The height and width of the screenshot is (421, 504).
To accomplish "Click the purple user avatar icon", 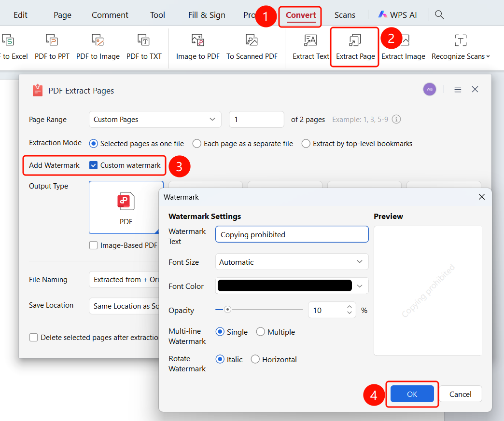I will 430,89.
